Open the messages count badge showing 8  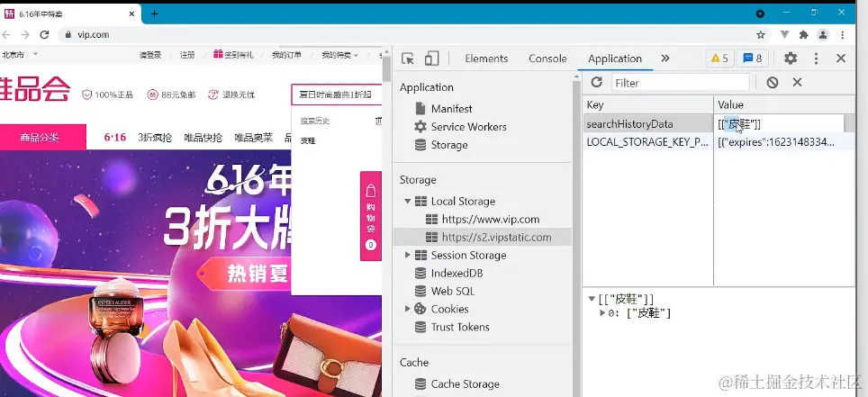(x=753, y=59)
